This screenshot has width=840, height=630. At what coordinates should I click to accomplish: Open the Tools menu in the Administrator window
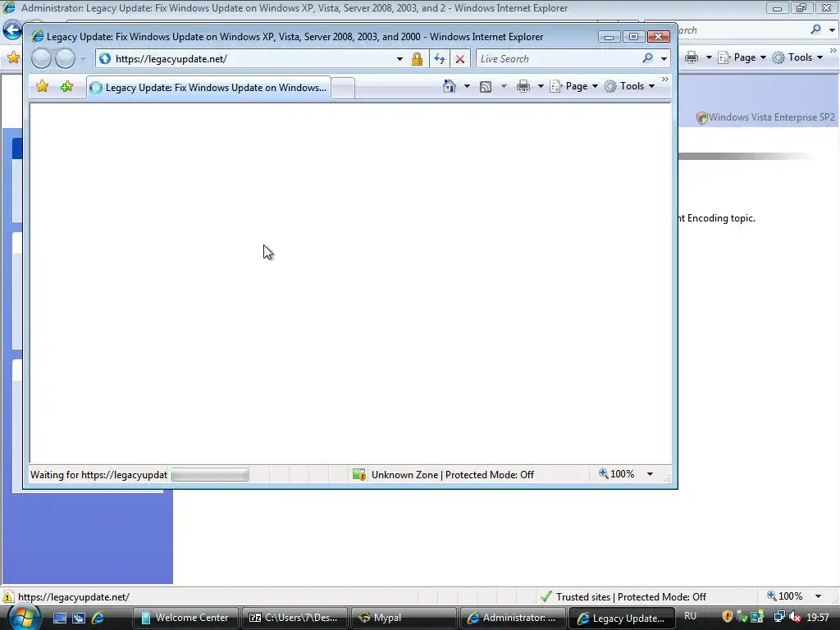797,57
